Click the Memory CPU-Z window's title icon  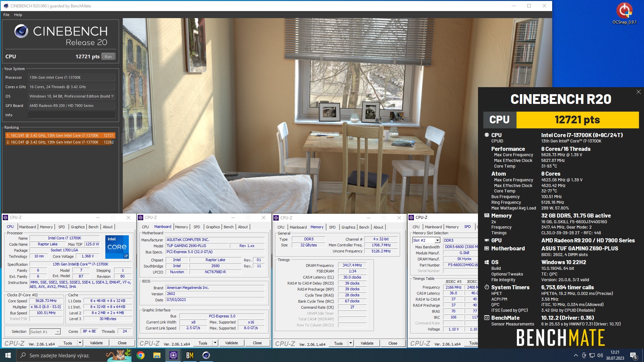pyautogui.click(x=276, y=218)
